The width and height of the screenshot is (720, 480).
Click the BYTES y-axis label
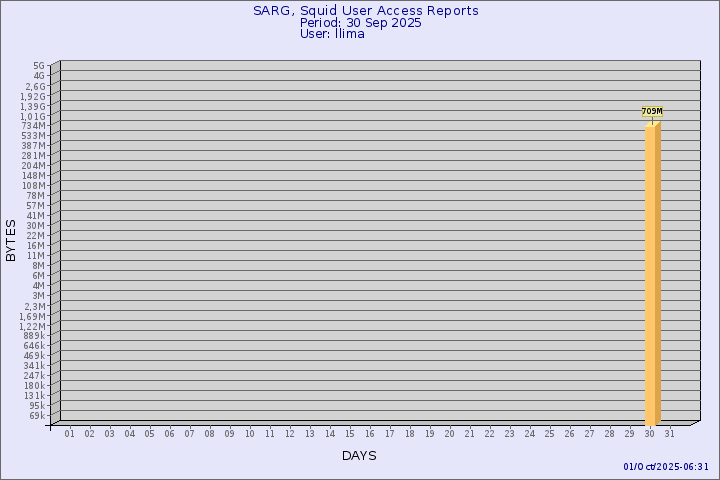click(x=11, y=240)
